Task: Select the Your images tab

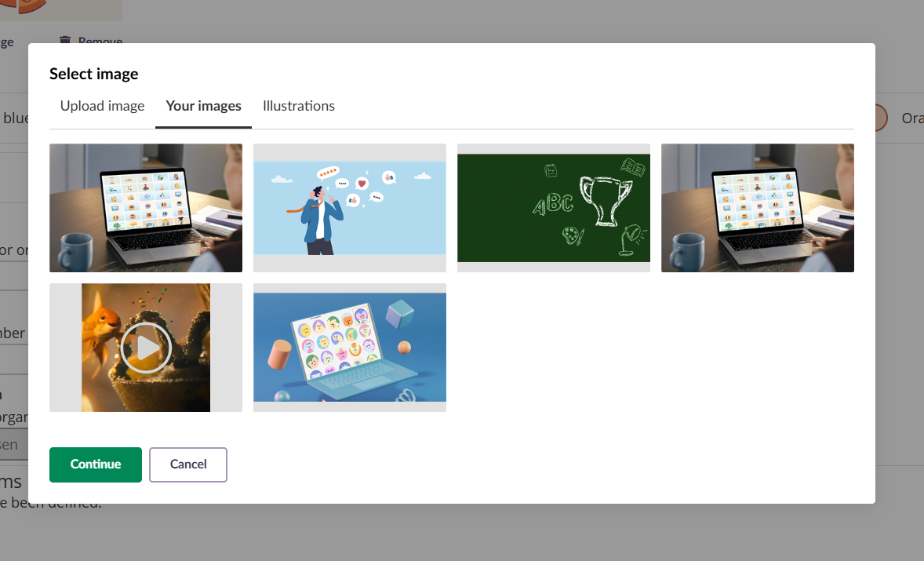Action: 203,106
